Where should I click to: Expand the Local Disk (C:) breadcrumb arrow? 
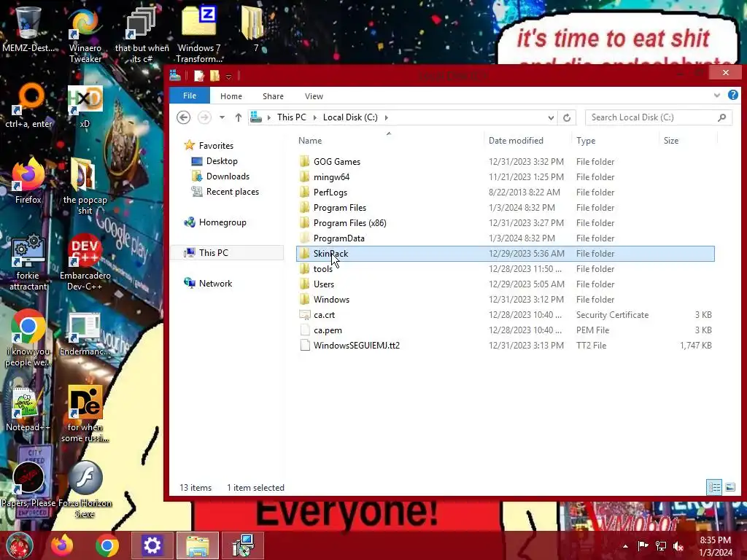(x=387, y=117)
